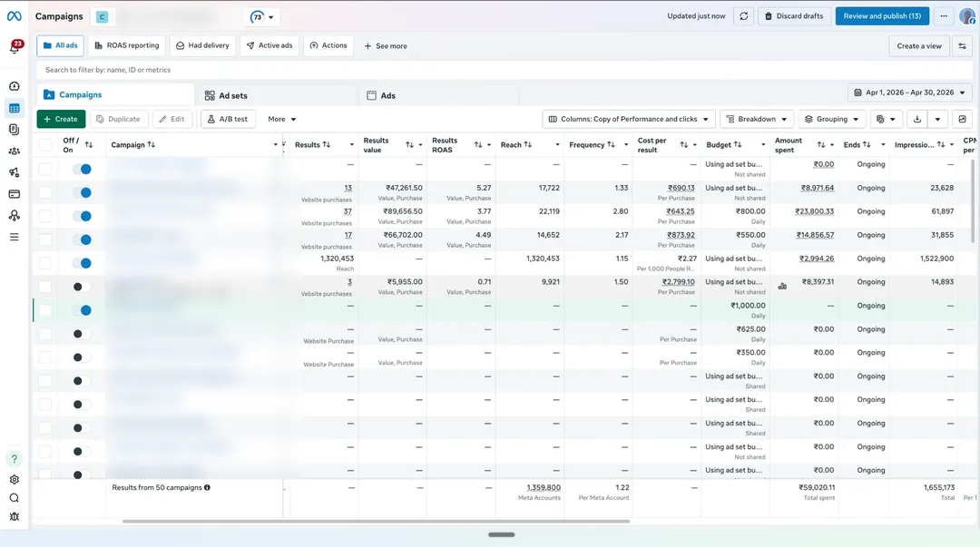Image resolution: width=980 pixels, height=547 pixels.
Task: Open Billing card icon in sidebar
Action: (x=14, y=194)
